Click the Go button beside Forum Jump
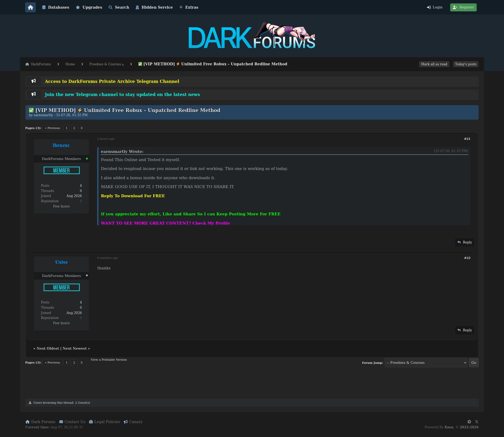Image resolution: width=504 pixels, height=437 pixels. [x=474, y=363]
